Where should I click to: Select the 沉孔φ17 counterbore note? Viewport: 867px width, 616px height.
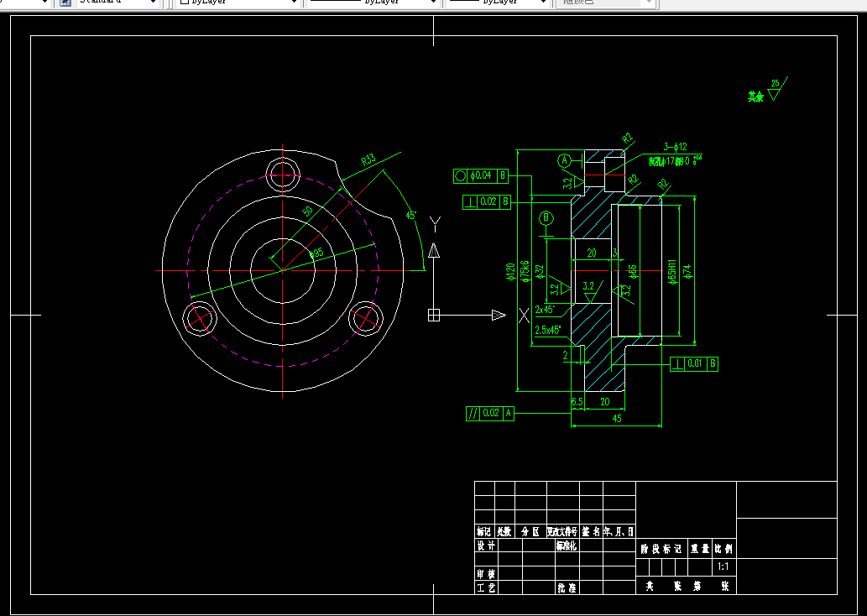[x=675, y=161]
